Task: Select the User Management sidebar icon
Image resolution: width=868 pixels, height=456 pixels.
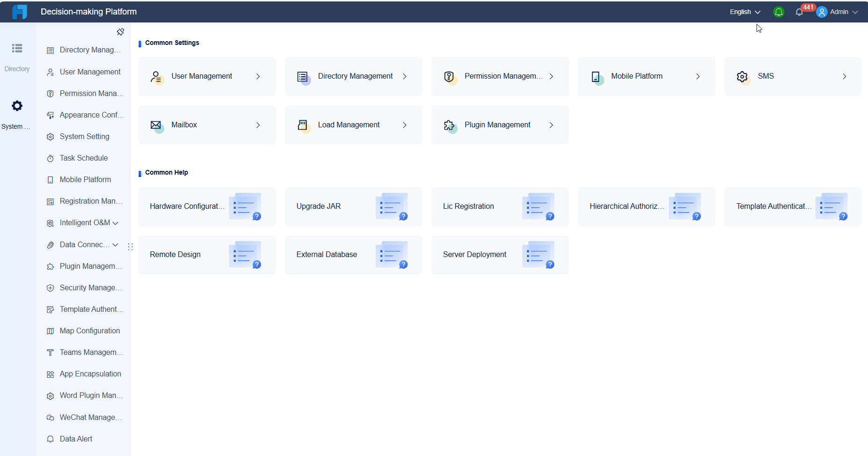Action: click(50, 72)
